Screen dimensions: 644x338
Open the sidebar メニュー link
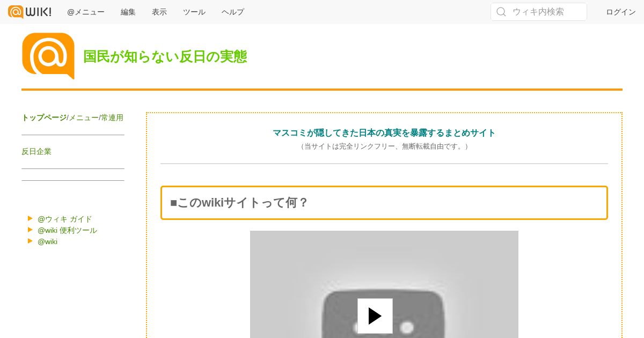click(x=84, y=117)
